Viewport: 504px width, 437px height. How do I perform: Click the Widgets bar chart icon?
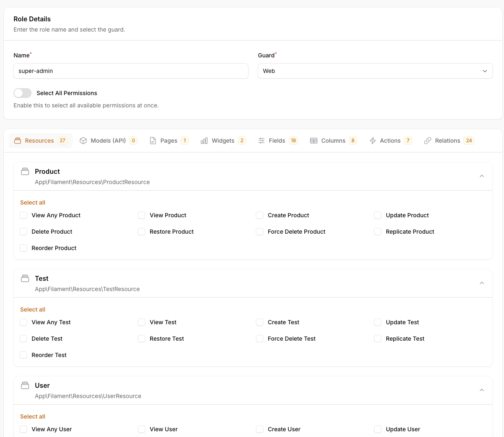pyautogui.click(x=204, y=141)
